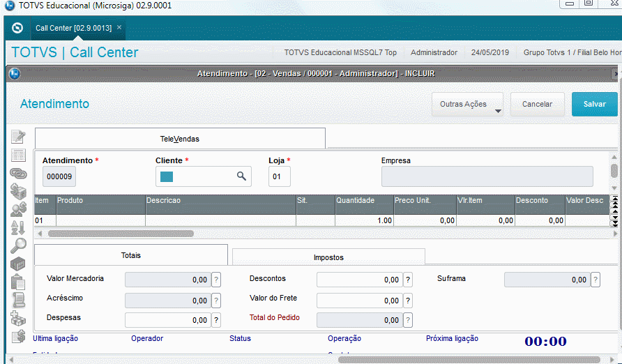Click the Salvar button
The image size is (622, 364).
click(x=595, y=105)
